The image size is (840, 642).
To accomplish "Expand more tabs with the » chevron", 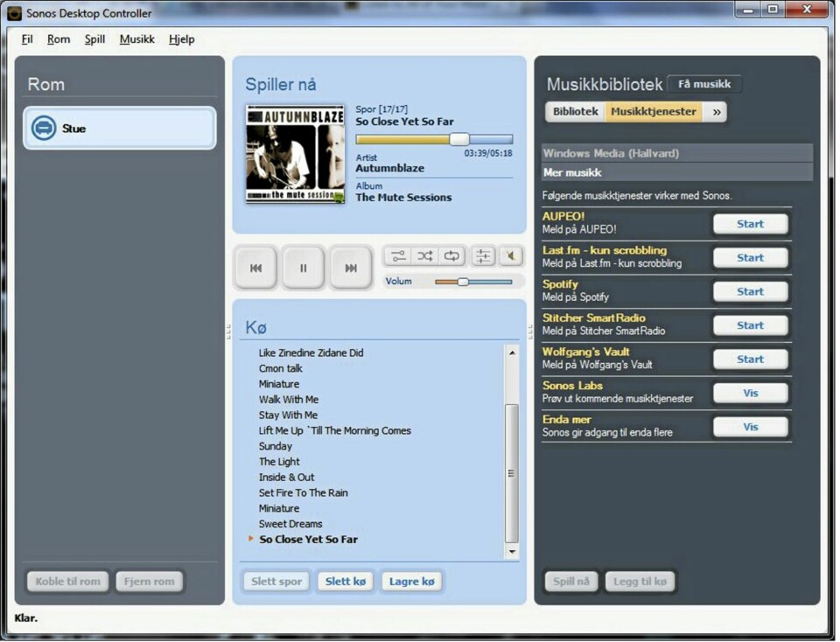I will pyautogui.click(x=717, y=112).
